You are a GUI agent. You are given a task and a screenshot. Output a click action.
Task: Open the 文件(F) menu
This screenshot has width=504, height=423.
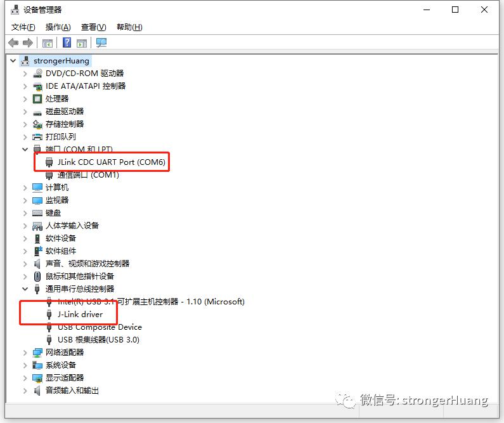coord(23,27)
